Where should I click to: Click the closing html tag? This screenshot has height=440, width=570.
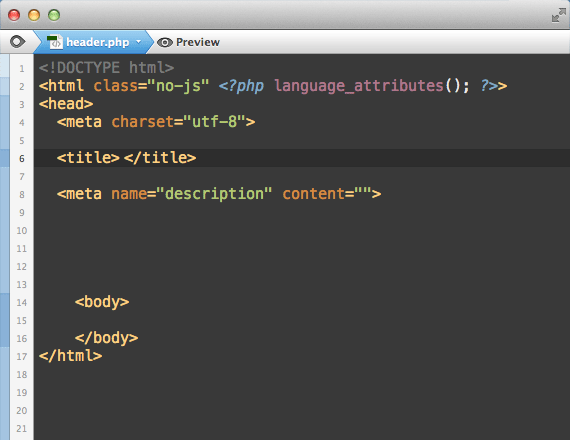pos(71,356)
